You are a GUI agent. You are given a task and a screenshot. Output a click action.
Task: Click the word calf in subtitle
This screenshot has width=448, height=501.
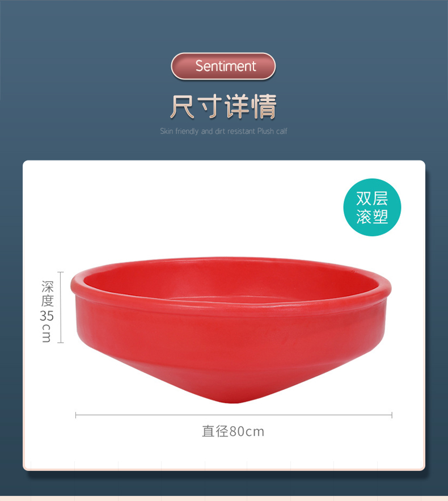(x=281, y=131)
